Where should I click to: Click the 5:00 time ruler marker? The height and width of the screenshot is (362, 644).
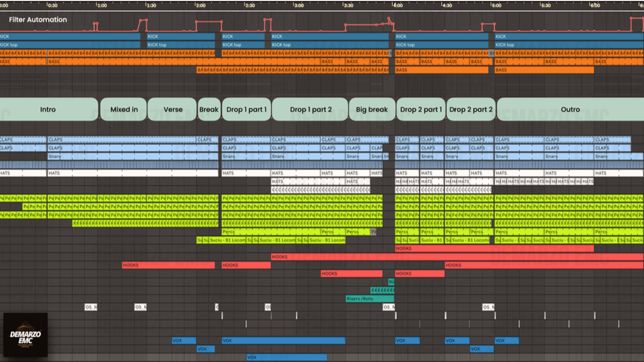[496, 5]
